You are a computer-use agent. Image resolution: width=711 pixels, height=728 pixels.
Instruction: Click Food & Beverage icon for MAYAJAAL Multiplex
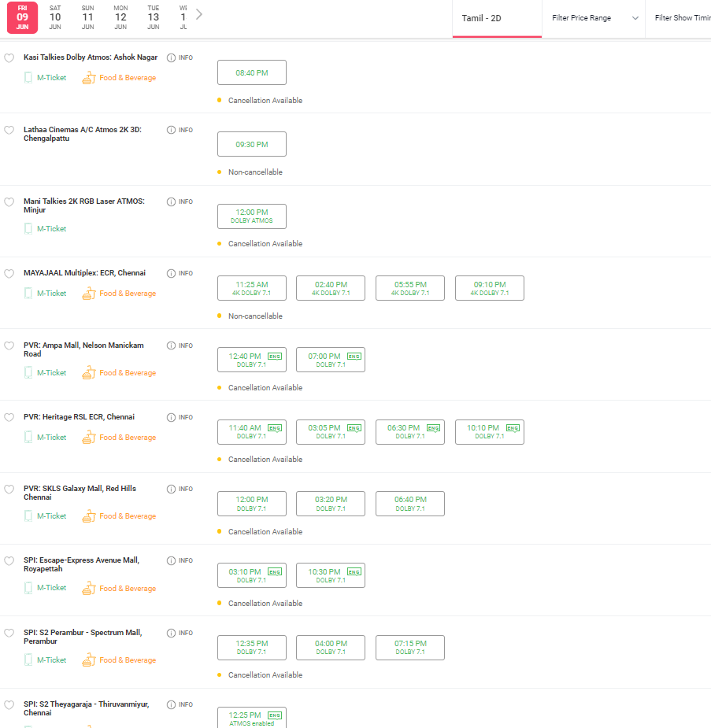[x=89, y=294]
